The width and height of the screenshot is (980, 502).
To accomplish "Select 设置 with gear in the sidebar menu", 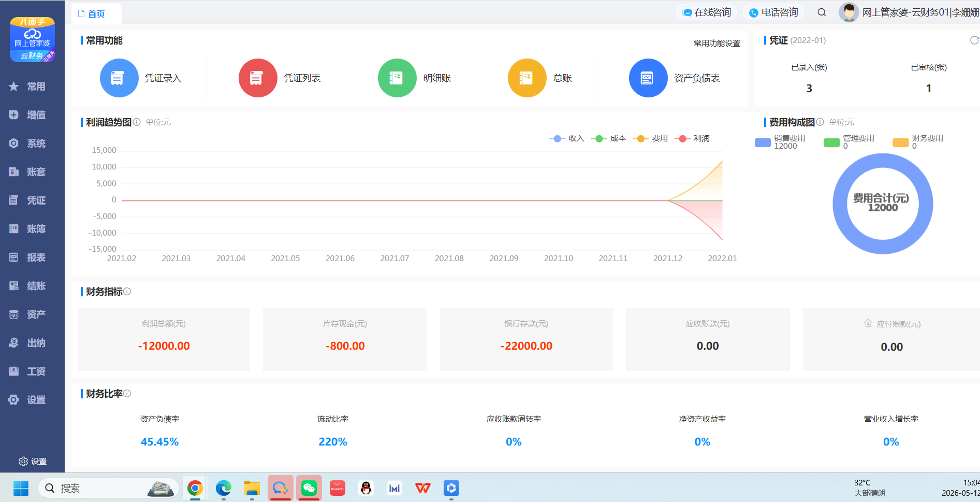I will click(x=32, y=400).
